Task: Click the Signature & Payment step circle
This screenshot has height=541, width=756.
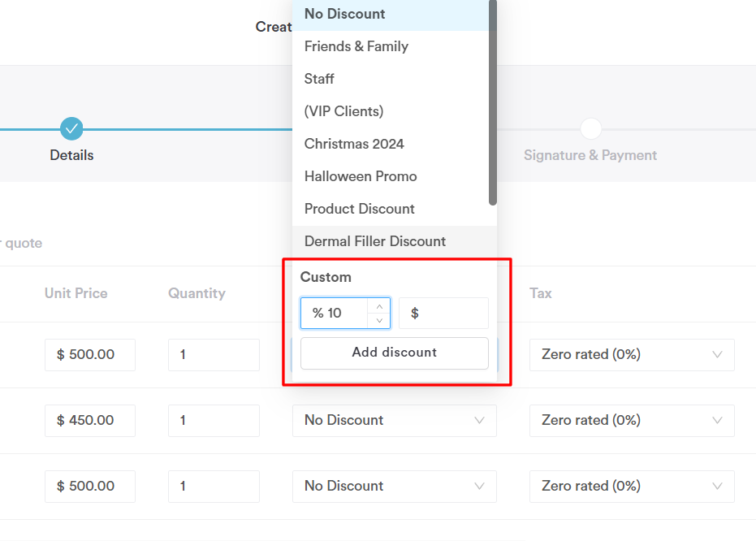Action: 590,128
